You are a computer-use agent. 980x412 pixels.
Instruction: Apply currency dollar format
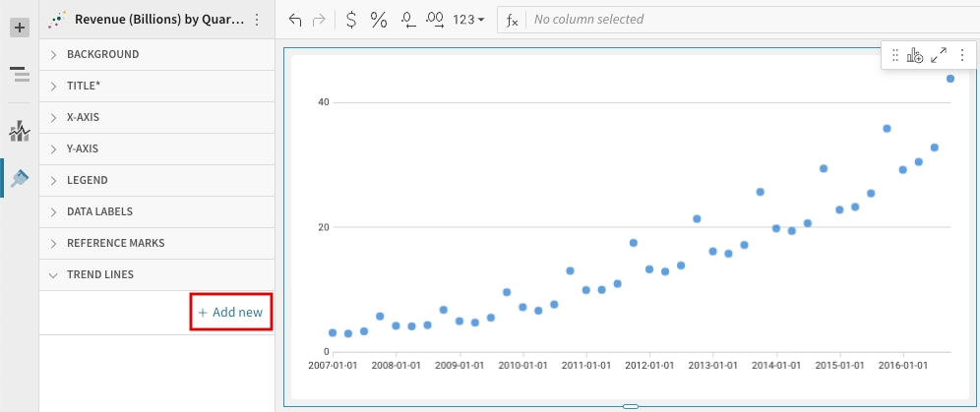(351, 20)
